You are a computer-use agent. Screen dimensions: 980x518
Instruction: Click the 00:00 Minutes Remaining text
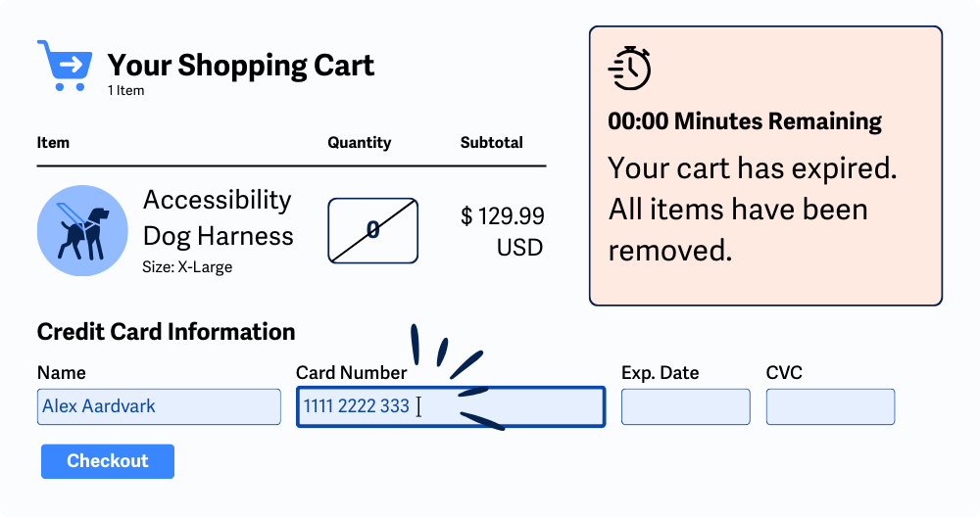[x=745, y=121]
